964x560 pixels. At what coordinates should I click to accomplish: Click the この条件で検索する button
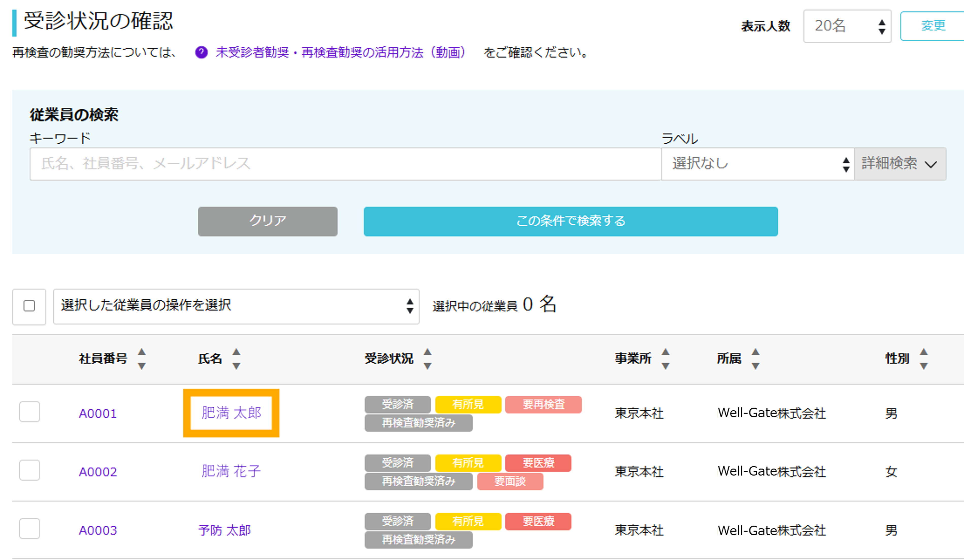tap(571, 222)
